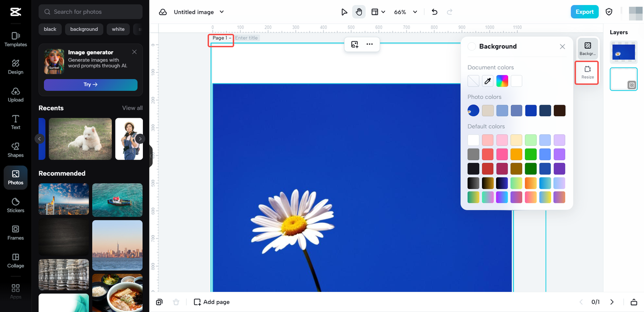The height and width of the screenshot is (312, 644).
Task: Select the woman with backpack recent photo
Action: 129,139
